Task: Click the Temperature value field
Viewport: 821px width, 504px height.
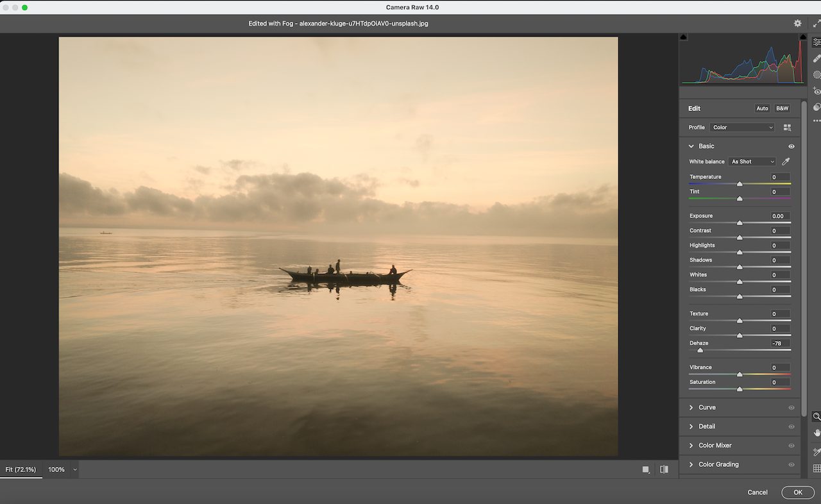Action: [x=780, y=177]
